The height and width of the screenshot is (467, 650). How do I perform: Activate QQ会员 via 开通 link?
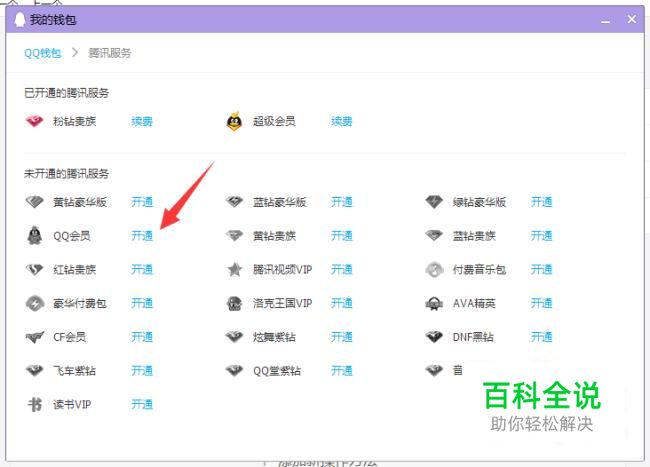142,236
